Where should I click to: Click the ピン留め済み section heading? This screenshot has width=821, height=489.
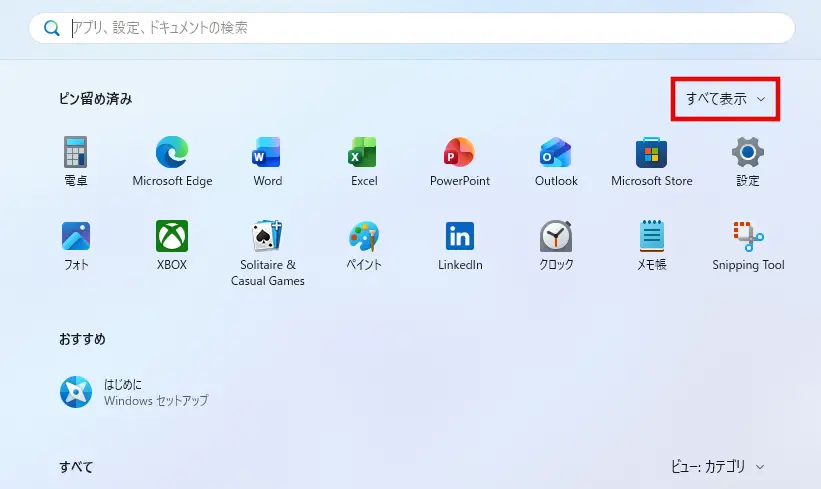point(95,98)
